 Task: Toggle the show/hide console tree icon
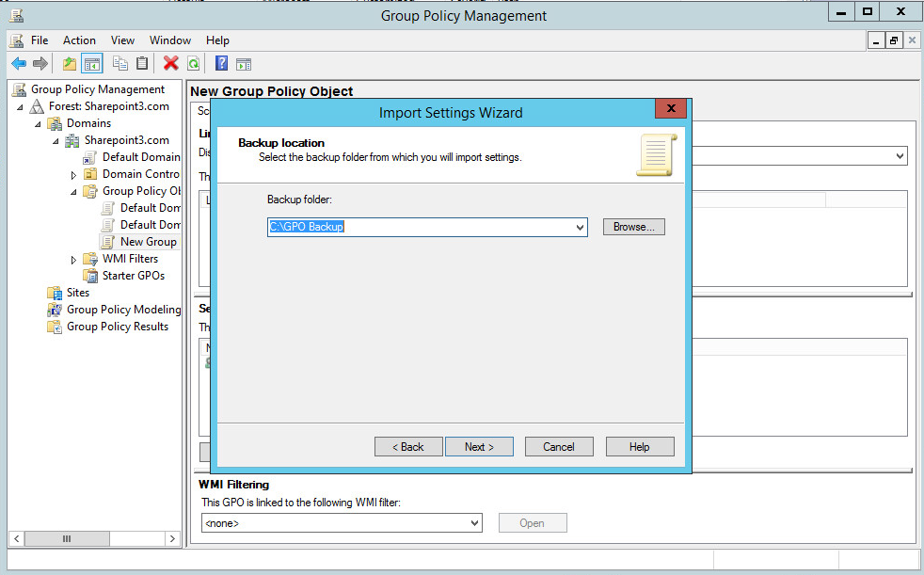coord(91,64)
